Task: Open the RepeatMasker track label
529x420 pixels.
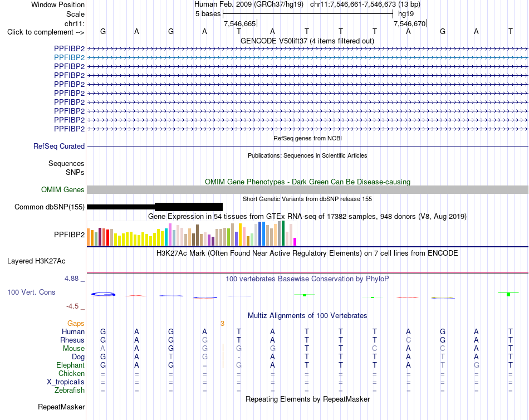Action: 61,407
